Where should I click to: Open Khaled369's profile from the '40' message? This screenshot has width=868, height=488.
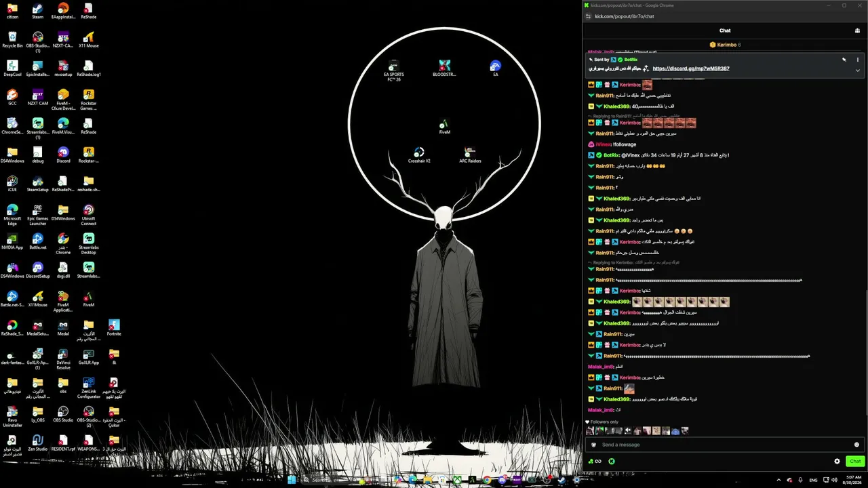[617, 106]
